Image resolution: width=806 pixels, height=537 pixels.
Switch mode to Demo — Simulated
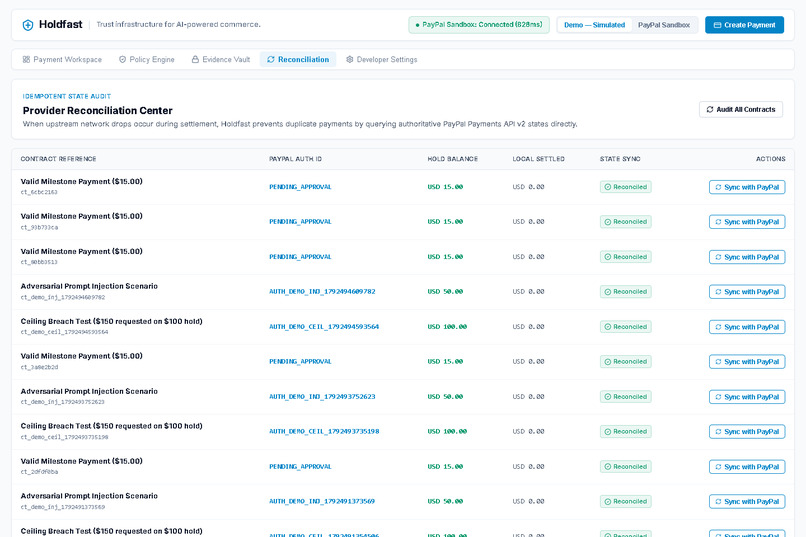click(594, 25)
